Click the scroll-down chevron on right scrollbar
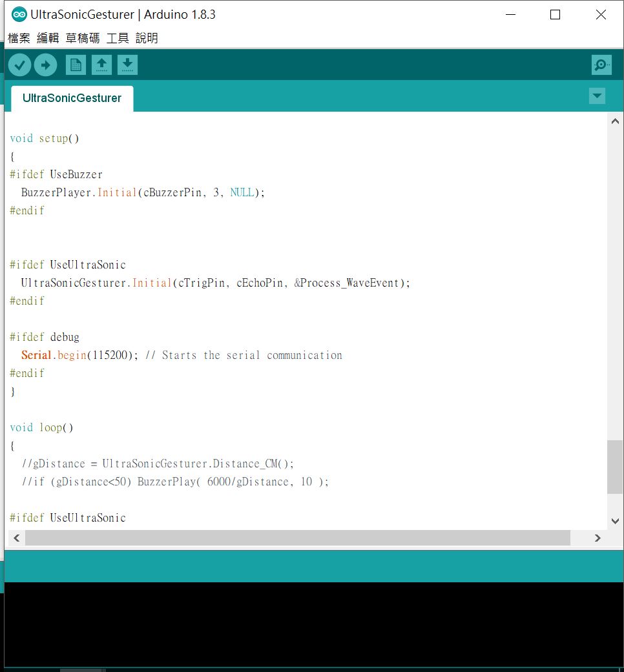This screenshot has width=624, height=672. click(x=615, y=520)
